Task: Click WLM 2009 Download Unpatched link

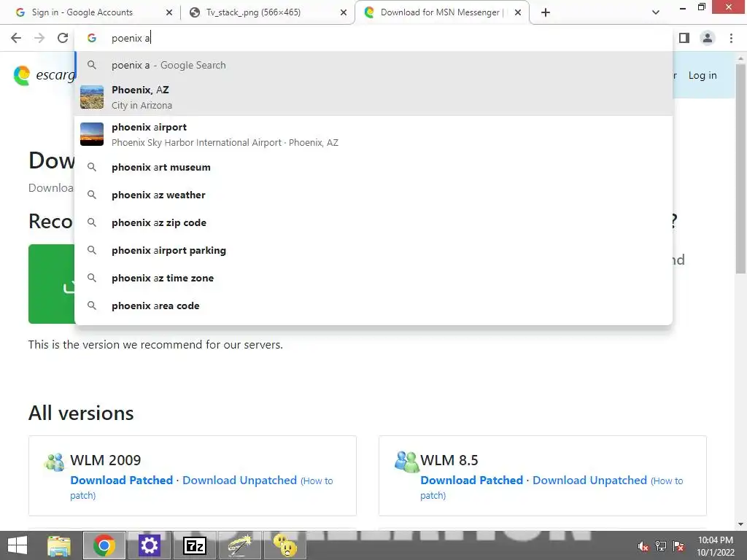Action: point(239,480)
